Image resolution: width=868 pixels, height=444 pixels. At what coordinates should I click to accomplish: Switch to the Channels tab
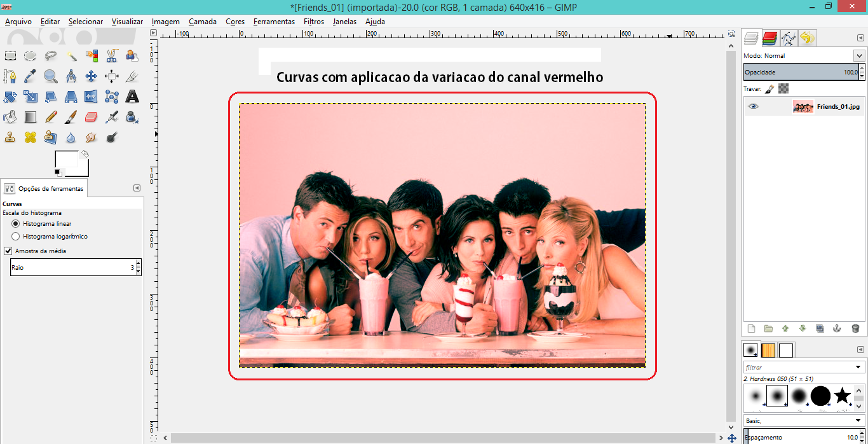click(770, 38)
